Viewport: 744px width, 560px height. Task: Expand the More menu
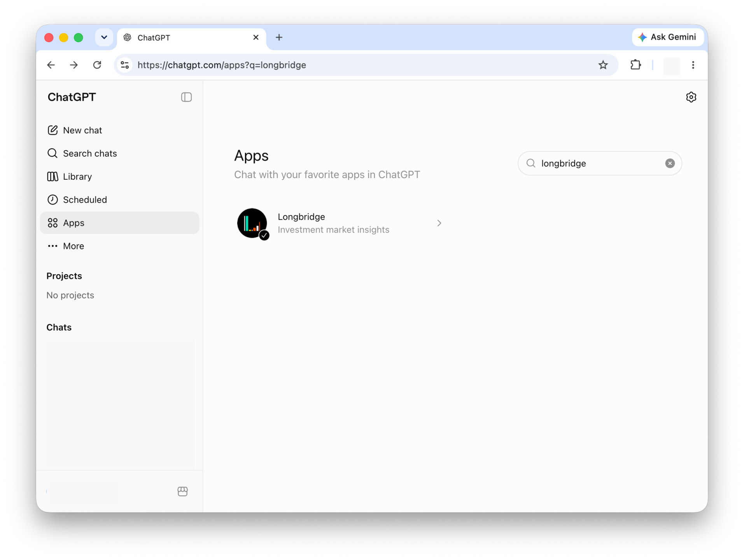click(x=119, y=246)
